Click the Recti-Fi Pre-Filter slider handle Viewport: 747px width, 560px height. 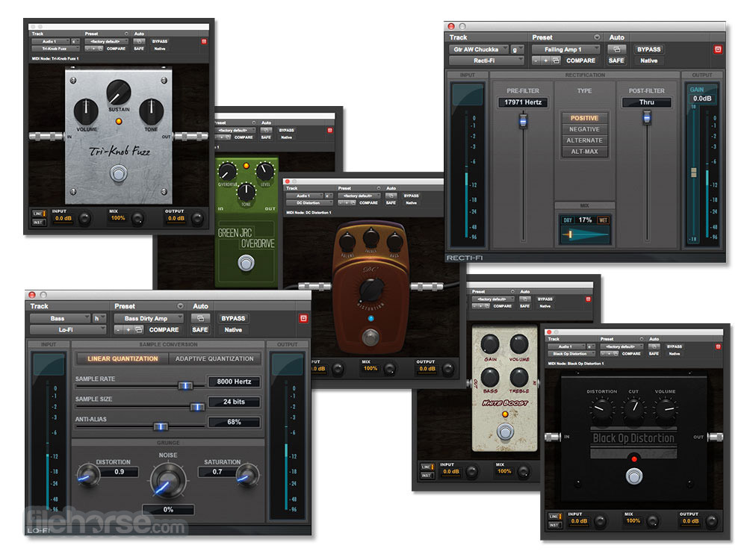[x=523, y=122]
